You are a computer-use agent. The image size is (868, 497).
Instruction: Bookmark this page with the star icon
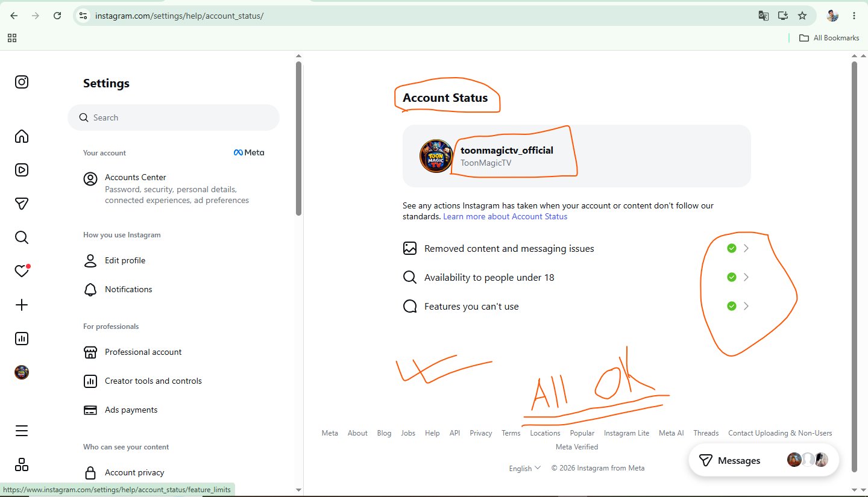802,16
